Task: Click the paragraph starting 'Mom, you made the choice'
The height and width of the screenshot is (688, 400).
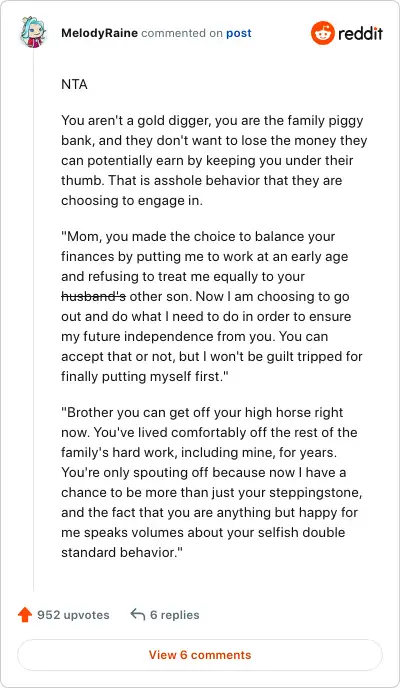Action: [212, 306]
